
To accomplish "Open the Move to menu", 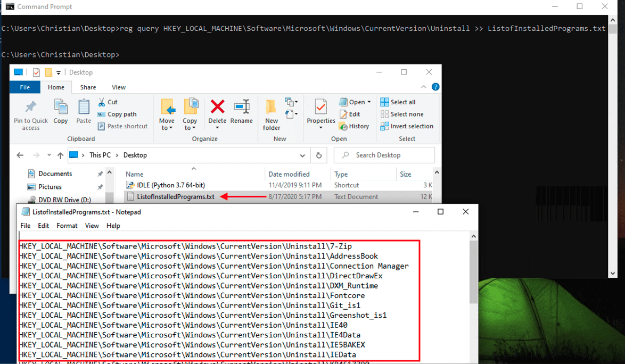I will [x=167, y=115].
